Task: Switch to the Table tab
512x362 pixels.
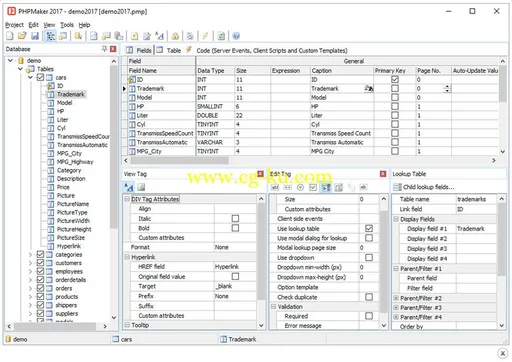Action: [x=169, y=50]
